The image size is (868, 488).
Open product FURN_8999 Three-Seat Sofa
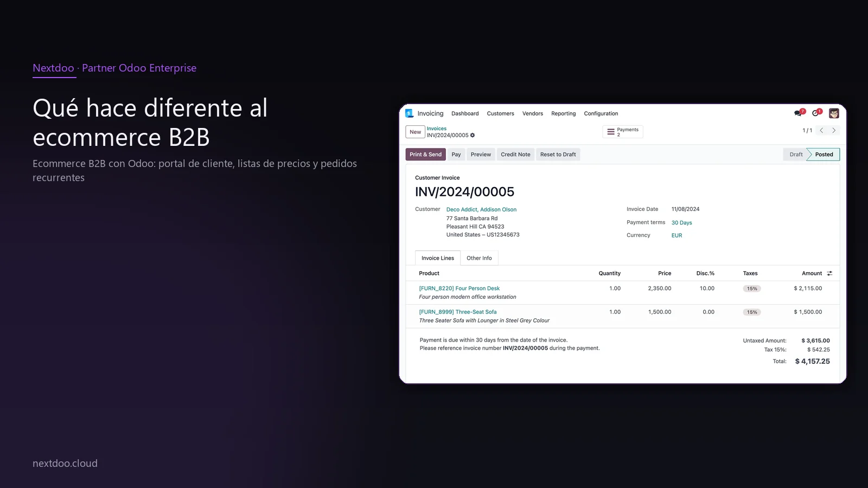[457, 312]
